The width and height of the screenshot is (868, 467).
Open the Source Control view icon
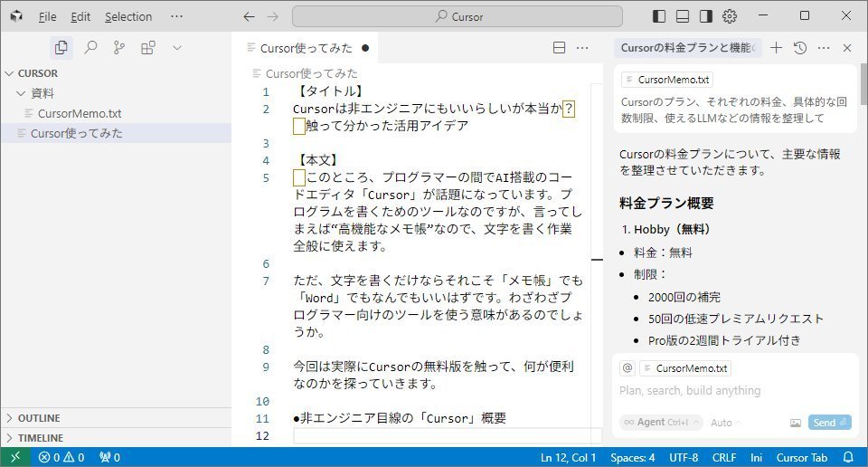point(119,48)
